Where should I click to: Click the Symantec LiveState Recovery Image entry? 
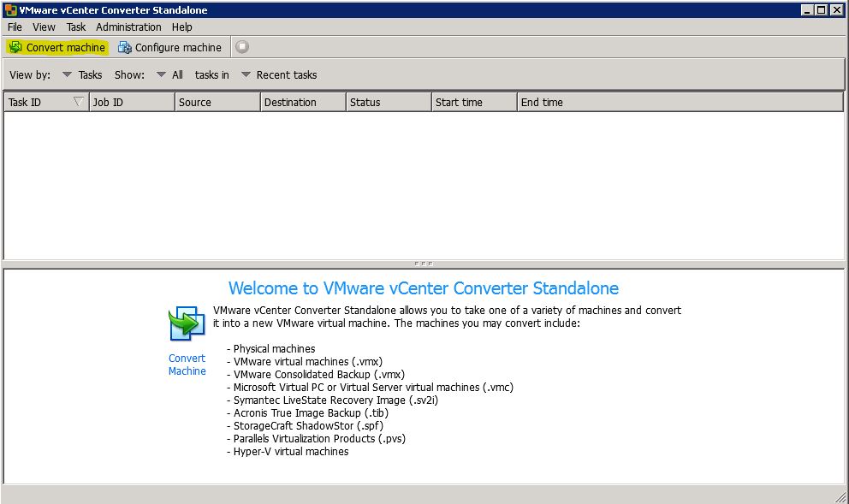[x=335, y=400]
